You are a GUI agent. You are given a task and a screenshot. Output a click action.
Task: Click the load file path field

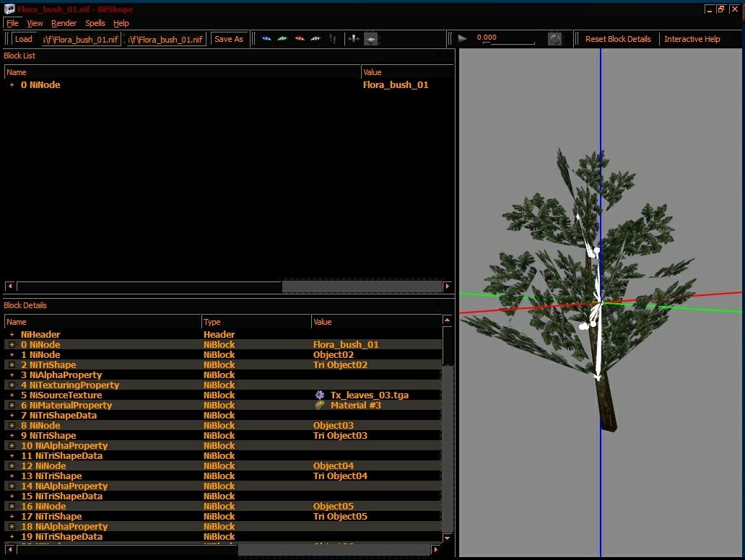coord(81,40)
